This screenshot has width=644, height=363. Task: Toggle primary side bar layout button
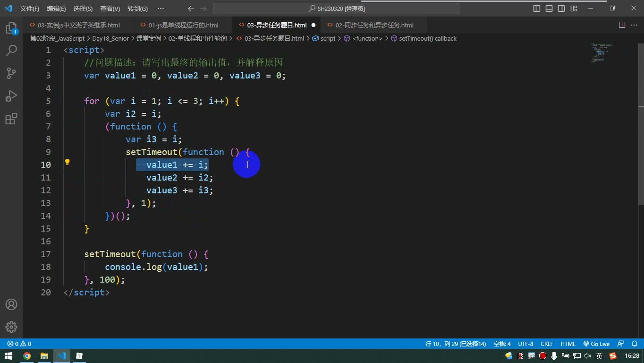pos(537,9)
